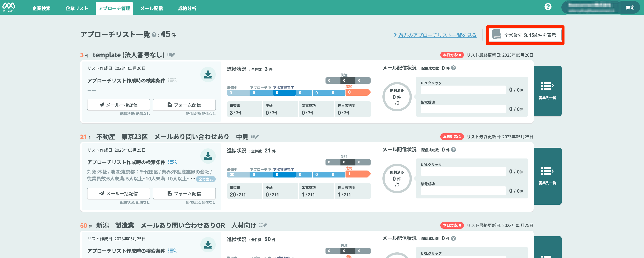Click help icon next to アプローチリスト一覧

[x=154, y=35]
